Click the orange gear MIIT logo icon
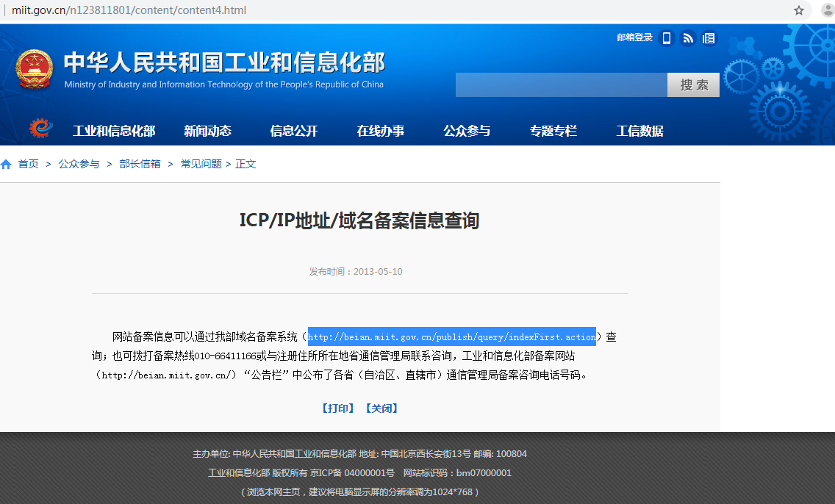835x504 pixels. point(41,129)
